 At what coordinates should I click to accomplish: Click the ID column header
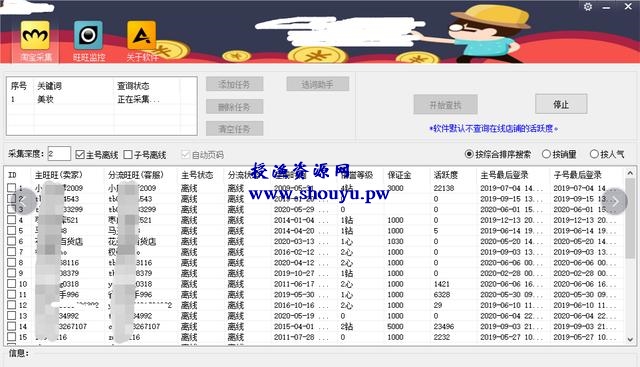click(12, 175)
